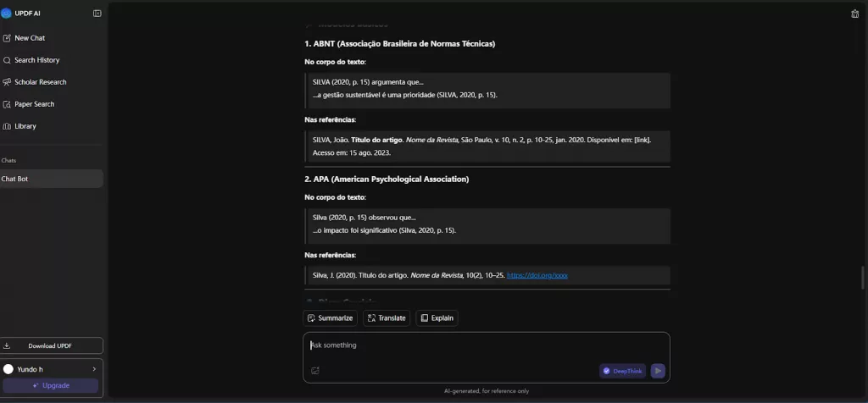Open the https://doi.org/xxxx link
This screenshot has height=403, width=868.
pyautogui.click(x=537, y=275)
